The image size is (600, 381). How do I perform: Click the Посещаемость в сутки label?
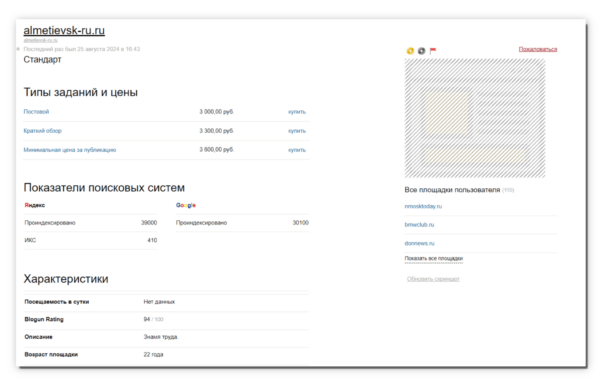pos(57,302)
